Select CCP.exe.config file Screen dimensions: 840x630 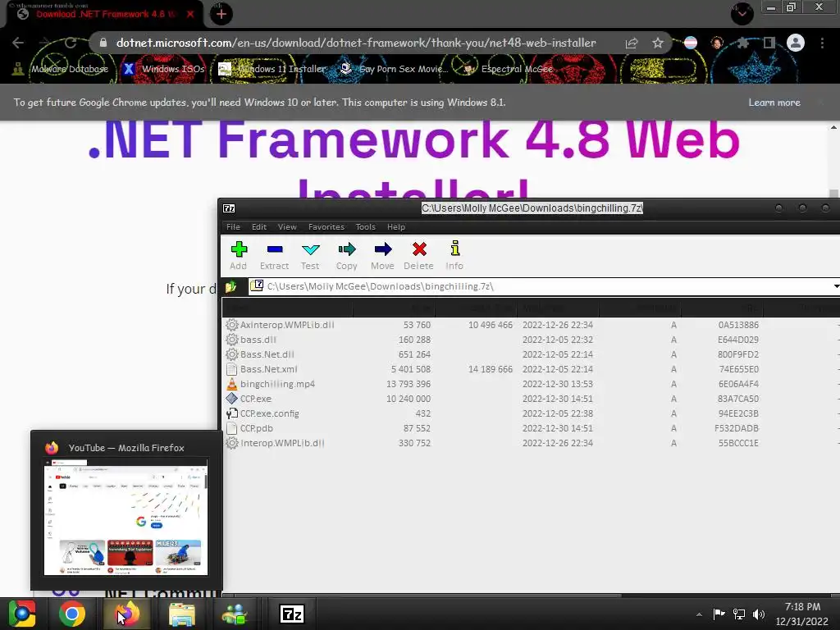(x=531, y=413)
